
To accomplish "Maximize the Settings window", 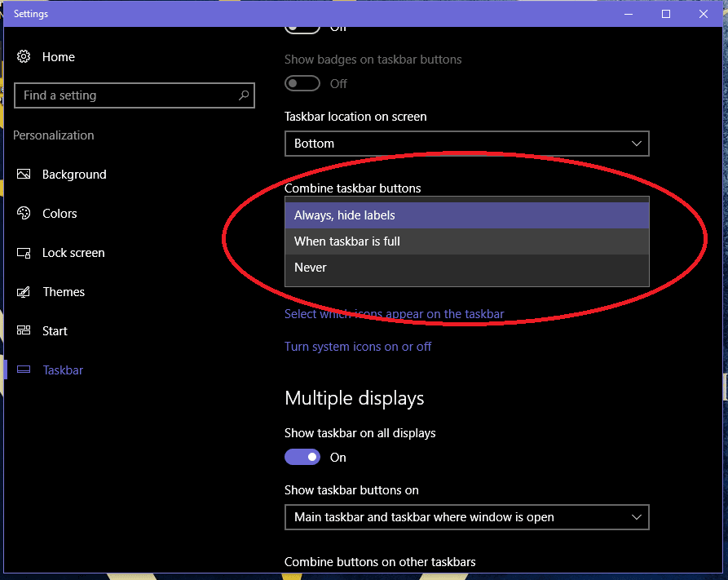I will (666, 14).
